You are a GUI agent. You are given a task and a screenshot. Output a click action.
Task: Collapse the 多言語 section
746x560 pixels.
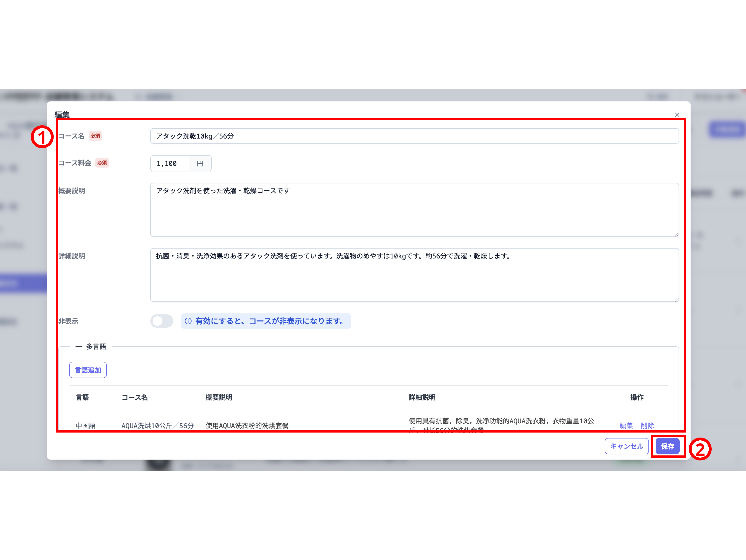(x=79, y=347)
